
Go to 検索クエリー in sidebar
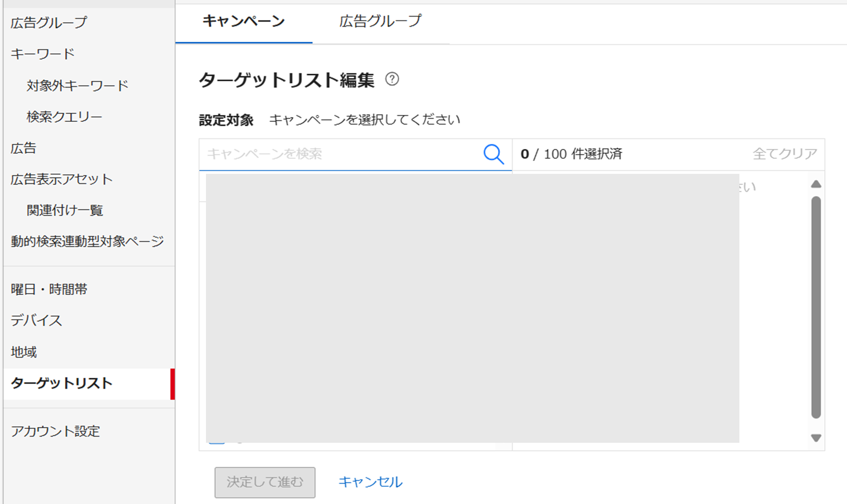[x=64, y=117]
